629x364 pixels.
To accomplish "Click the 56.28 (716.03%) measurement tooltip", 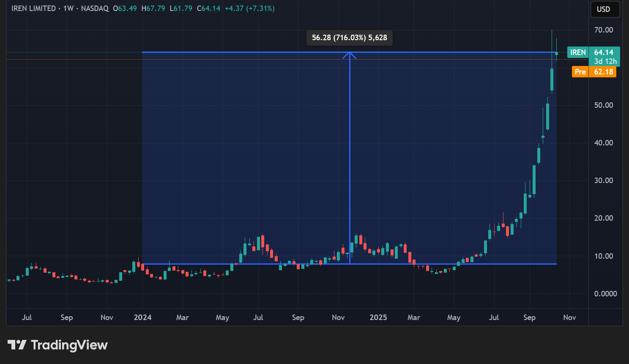I will [x=349, y=38].
